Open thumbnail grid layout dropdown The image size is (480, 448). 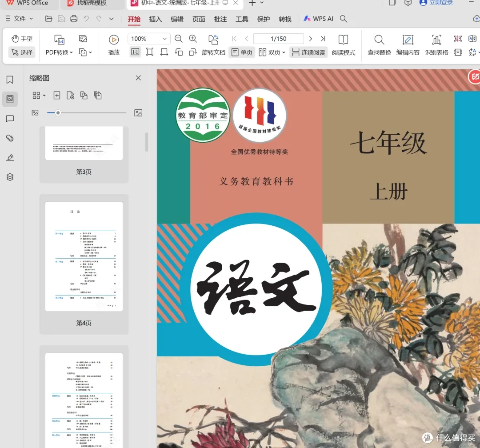pos(39,95)
